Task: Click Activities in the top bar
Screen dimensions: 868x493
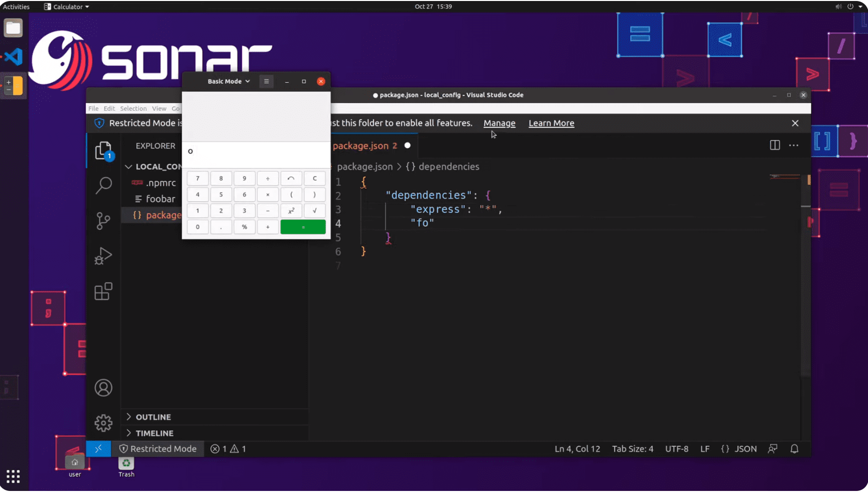Action: (16, 7)
